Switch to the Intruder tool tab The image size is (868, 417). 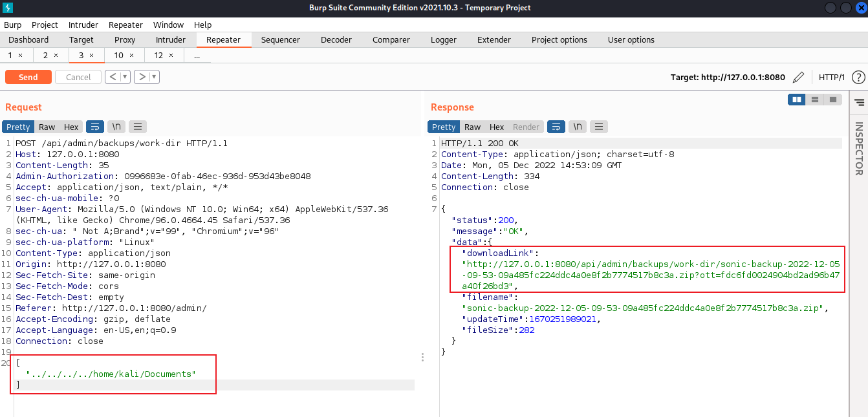pos(171,39)
